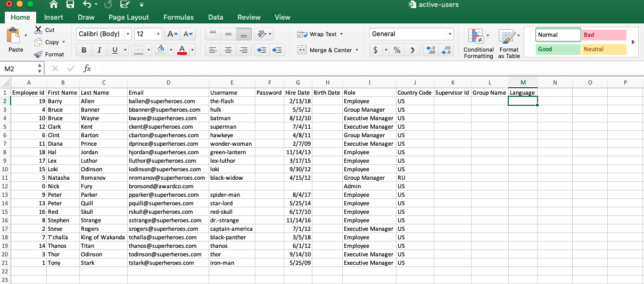The image size is (644, 284).
Task: Open the Page Layout tab
Action: [129, 17]
